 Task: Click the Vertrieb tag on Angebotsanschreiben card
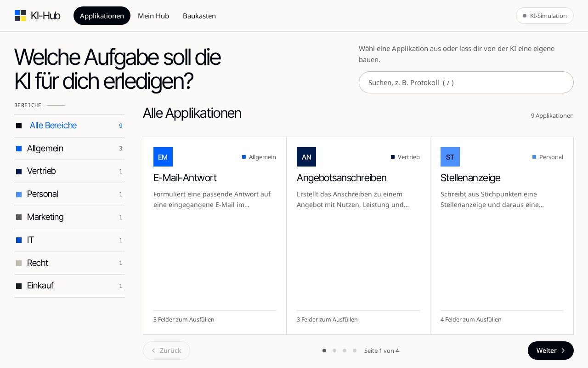click(x=405, y=157)
